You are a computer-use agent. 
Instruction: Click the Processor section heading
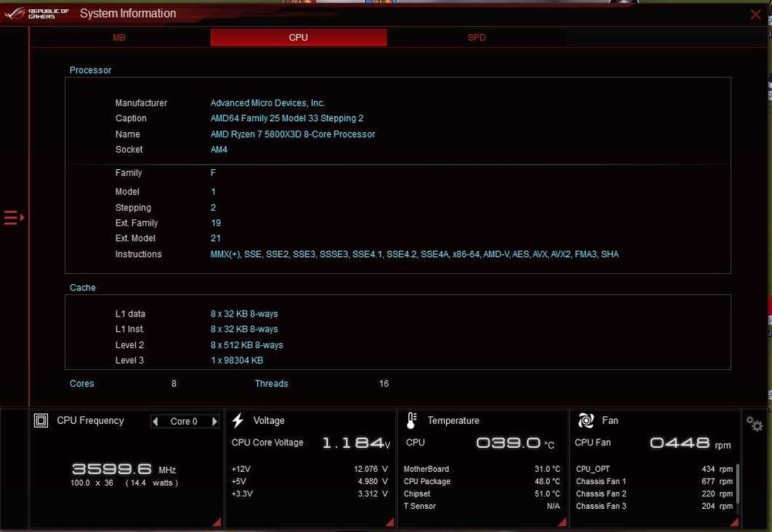(x=90, y=70)
